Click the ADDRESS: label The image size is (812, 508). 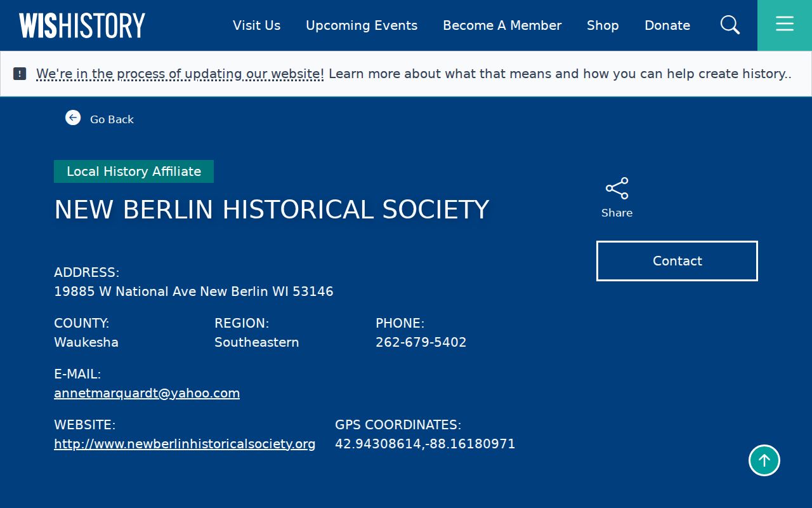pos(86,272)
